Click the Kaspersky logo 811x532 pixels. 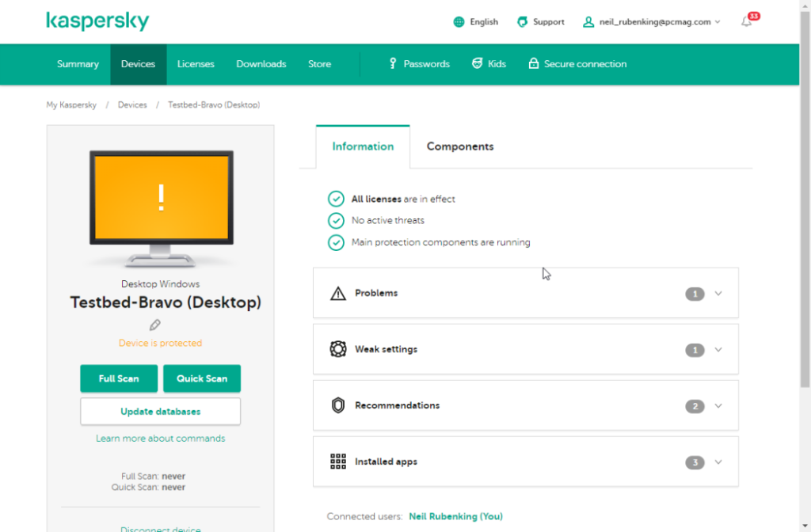point(97,21)
